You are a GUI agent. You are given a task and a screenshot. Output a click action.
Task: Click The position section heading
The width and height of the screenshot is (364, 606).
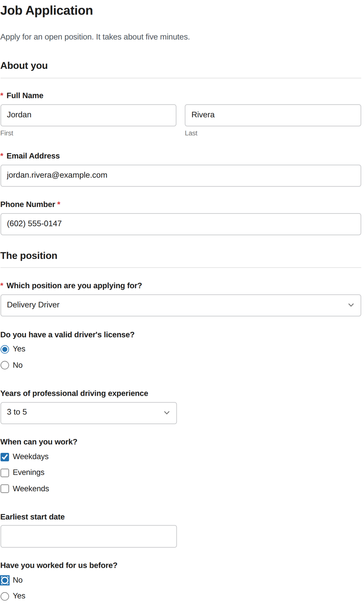tap(29, 255)
